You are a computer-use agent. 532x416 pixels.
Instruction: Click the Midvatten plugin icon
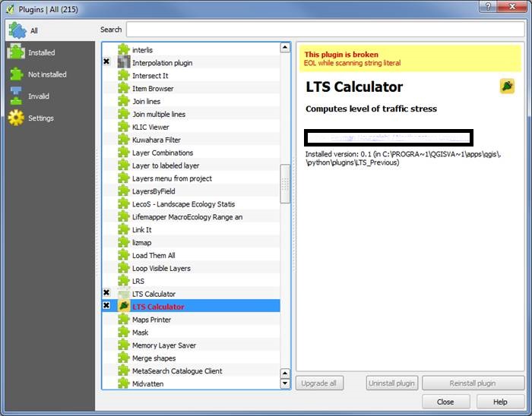point(123,383)
